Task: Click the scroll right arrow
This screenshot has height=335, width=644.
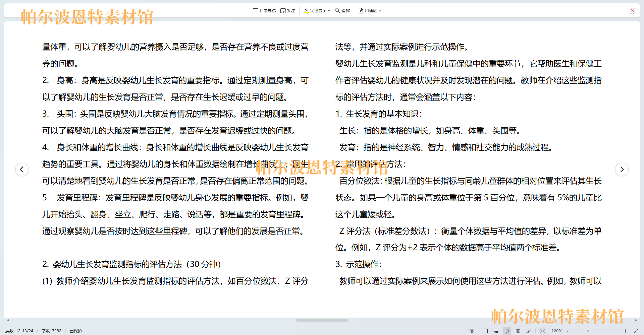Action: pyautogui.click(x=636, y=320)
